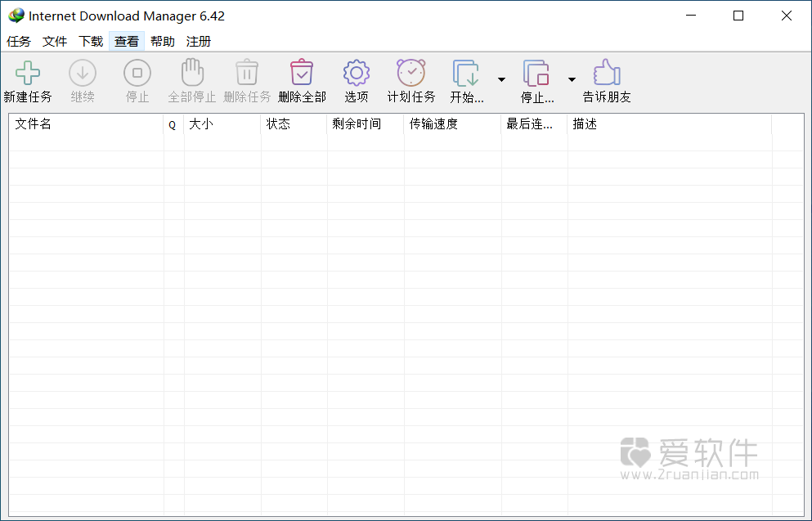Open the 帮助 menu

(163, 42)
